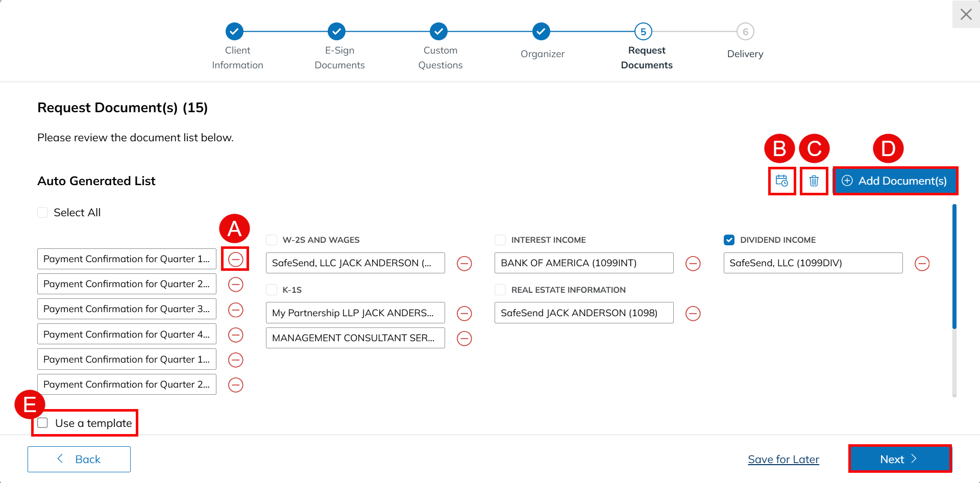This screenshot has height=483, width=980.
Task: Go to Organizer step
Action: 541,32
